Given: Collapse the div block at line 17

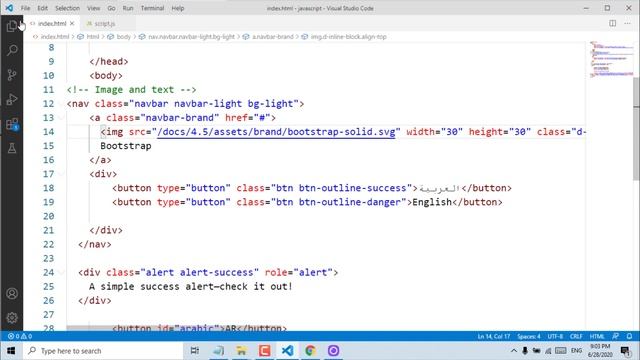Looking at the screenshot, I should [61, 174].
